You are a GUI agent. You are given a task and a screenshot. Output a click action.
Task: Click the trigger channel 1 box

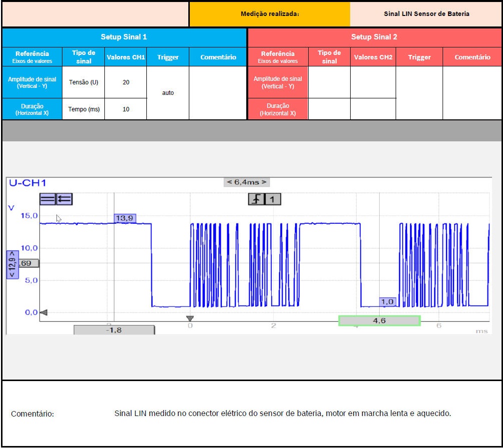click(272, 199)
